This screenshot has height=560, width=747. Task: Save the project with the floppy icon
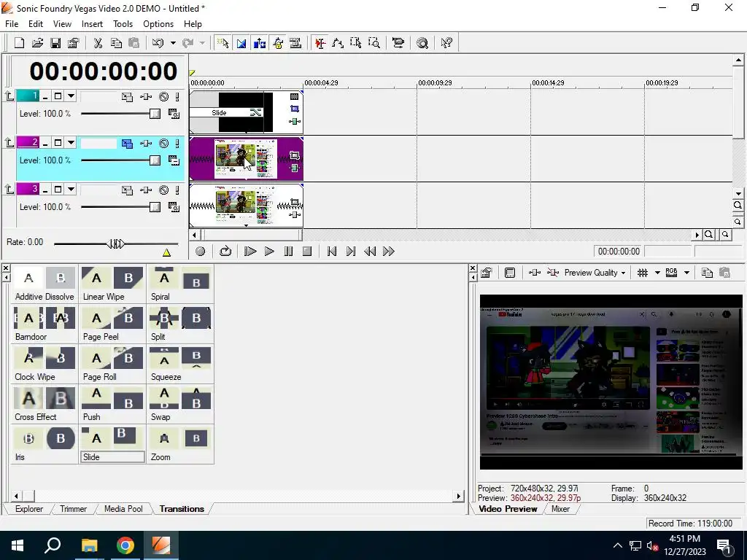point(55,43)
